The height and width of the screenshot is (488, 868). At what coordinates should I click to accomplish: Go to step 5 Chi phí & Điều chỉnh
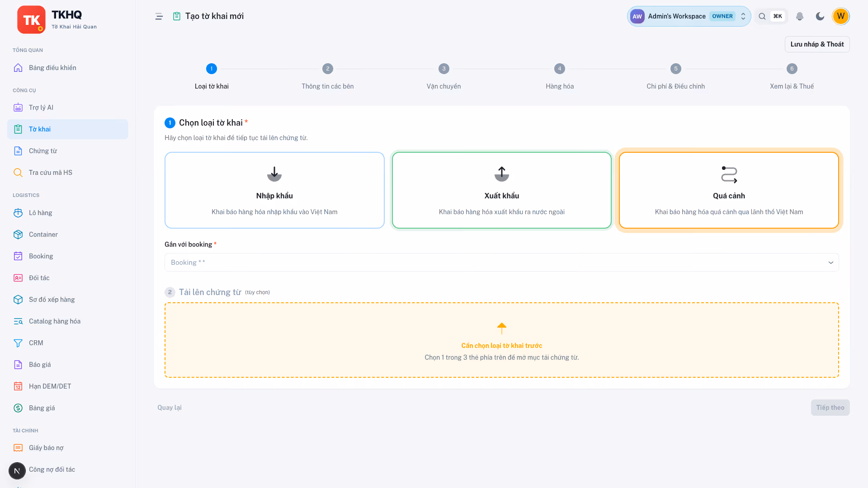click(676, 77)
